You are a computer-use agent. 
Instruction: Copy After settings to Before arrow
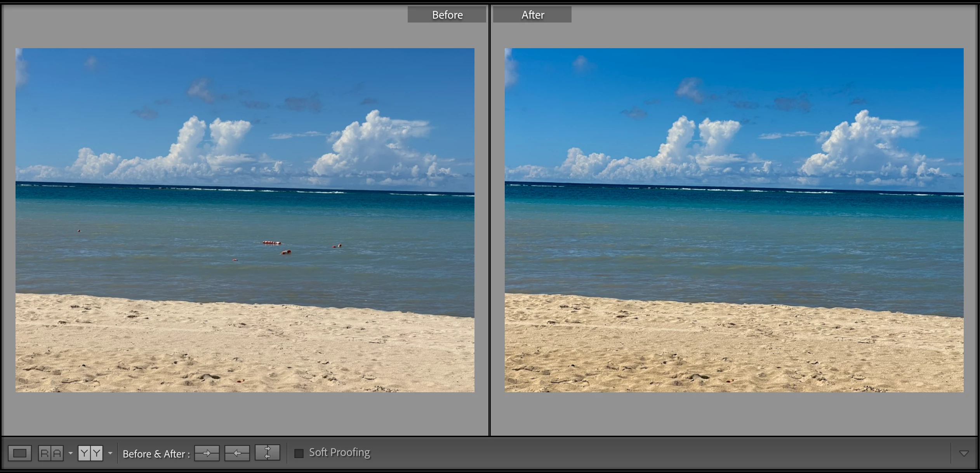click(x=237, y=453)
